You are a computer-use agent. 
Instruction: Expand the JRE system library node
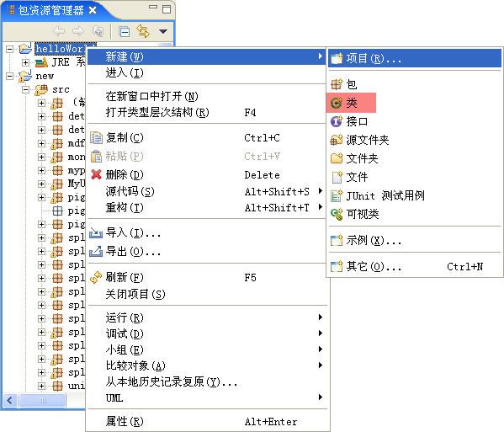click(25, 62)
